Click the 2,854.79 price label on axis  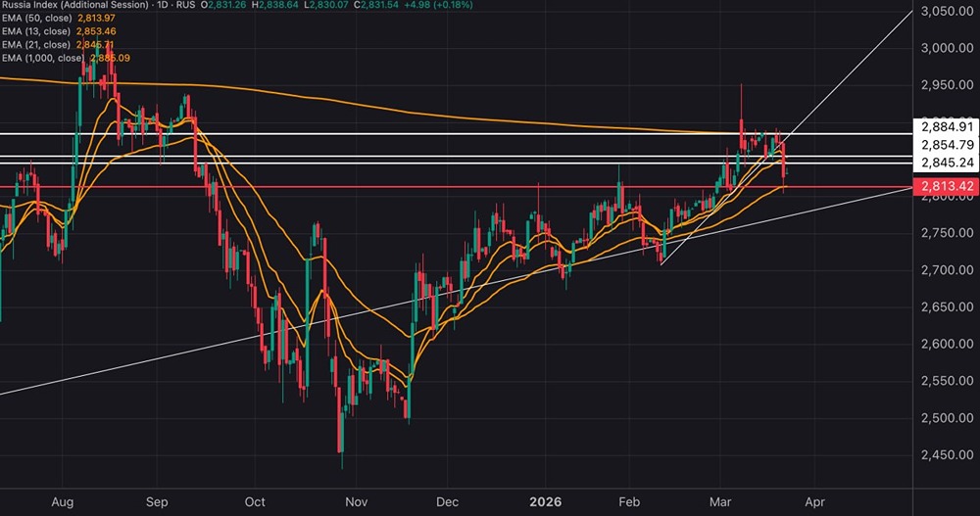948,145
